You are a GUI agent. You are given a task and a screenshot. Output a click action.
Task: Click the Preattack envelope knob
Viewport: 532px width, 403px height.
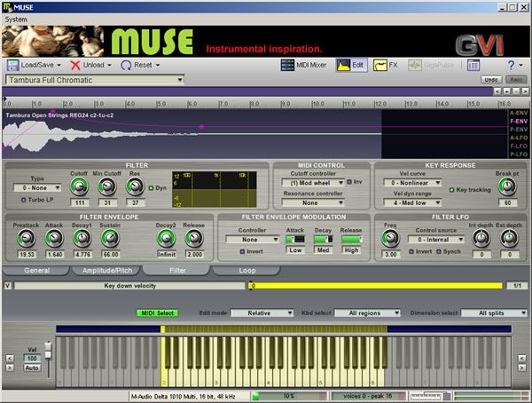coord(27,238)
